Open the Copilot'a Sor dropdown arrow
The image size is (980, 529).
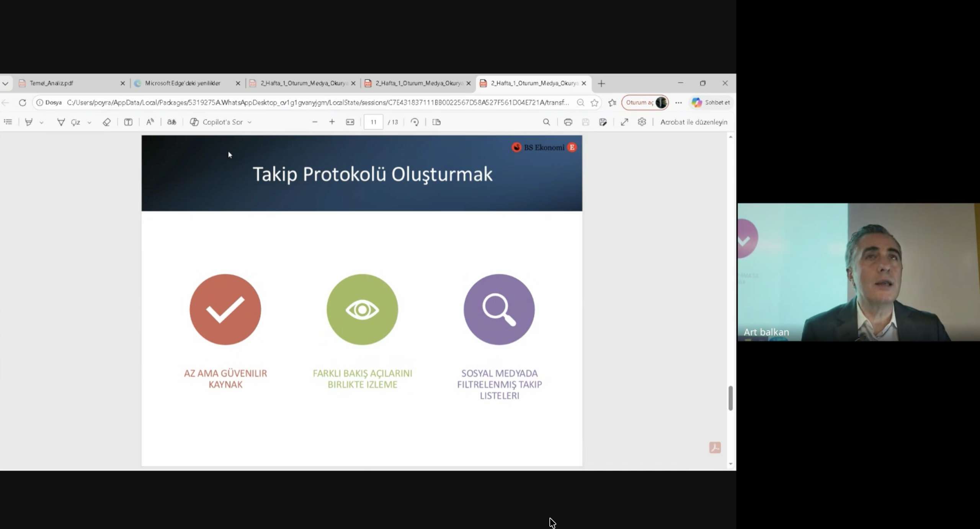click(x=250, y=122)
